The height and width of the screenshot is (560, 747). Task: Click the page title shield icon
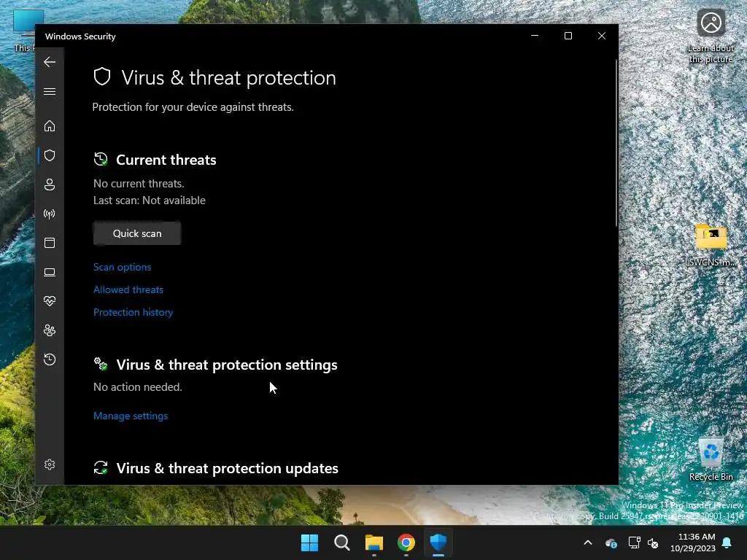[102, 77]
